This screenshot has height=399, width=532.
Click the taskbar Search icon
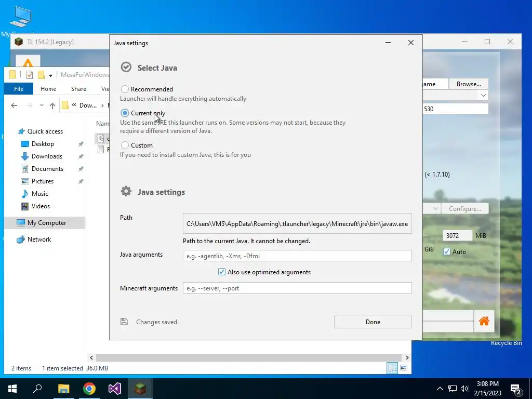tap(37, 389)
